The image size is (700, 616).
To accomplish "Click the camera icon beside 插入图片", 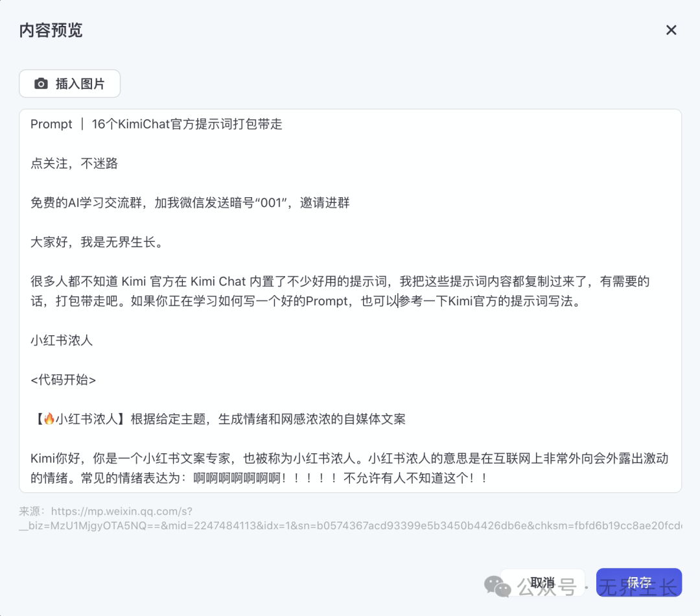I will [41, 84].
